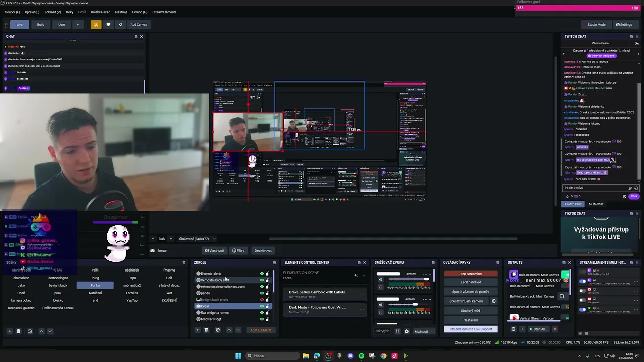The image size is (644, 362).
Task: Open File Explorer from the taskbar
Action: [x=305, y=356]
